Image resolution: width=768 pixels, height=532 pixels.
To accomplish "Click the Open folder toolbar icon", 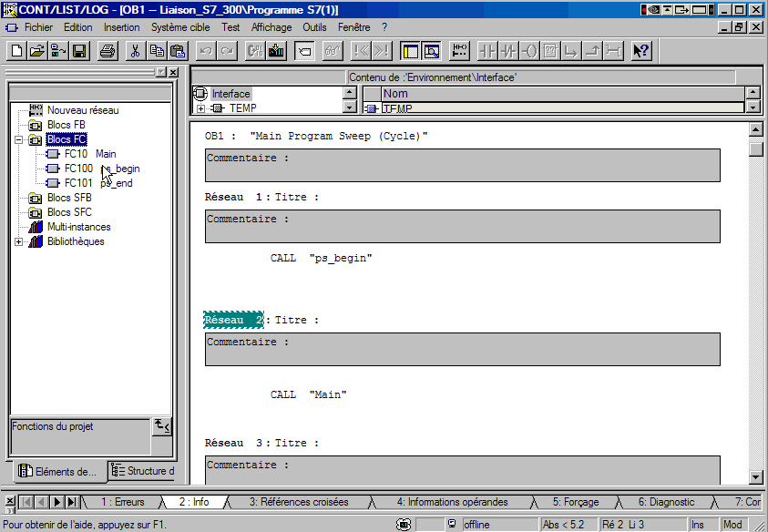I will [37, 51].
